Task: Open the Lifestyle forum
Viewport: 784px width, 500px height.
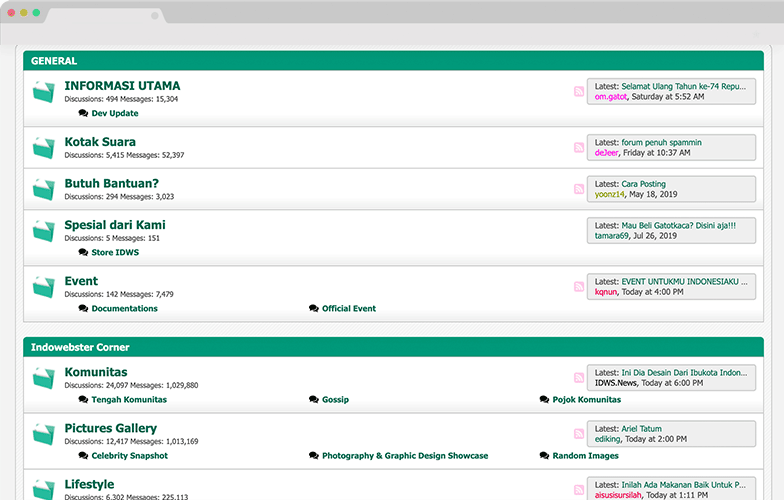Action: coord(89,484)
